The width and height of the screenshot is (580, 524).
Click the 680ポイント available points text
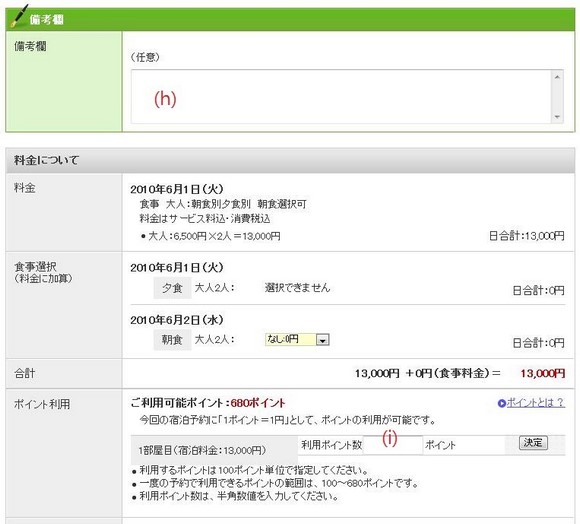(x=258, y=403)
